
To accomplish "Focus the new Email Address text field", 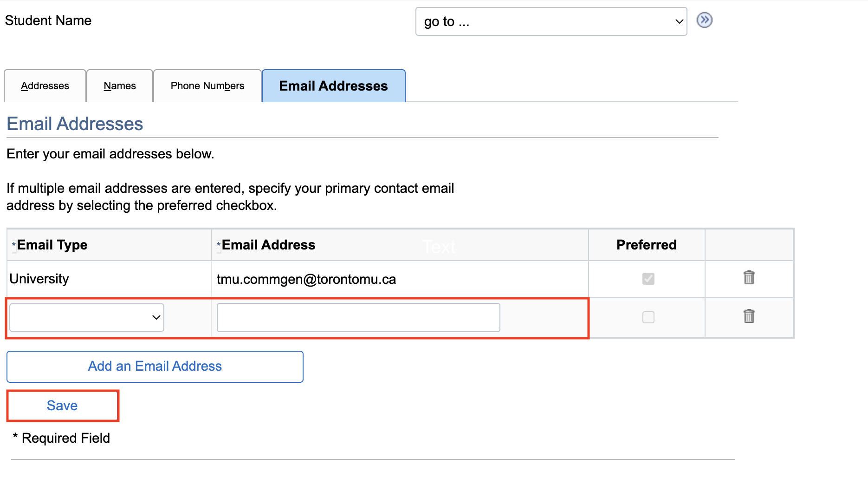I will point(358,318).
